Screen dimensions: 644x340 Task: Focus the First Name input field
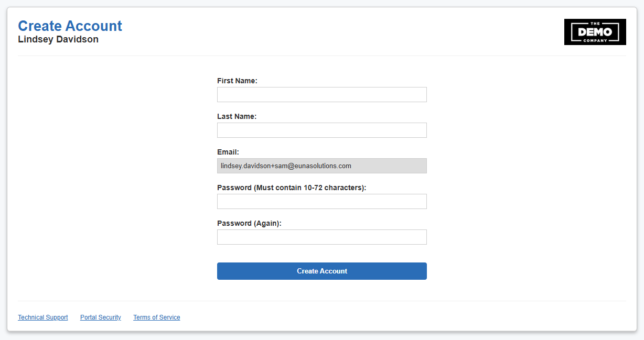(322, 95)
